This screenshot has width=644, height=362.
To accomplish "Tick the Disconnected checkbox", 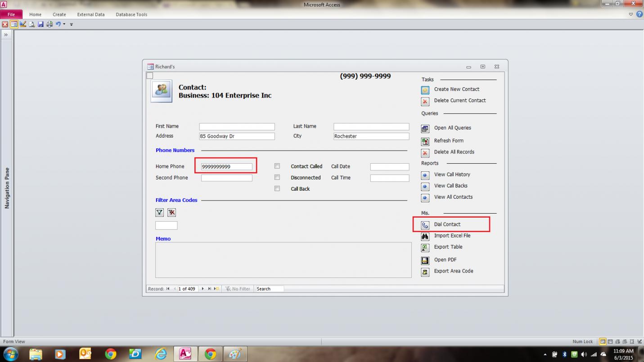I will [x=277, y=177].
